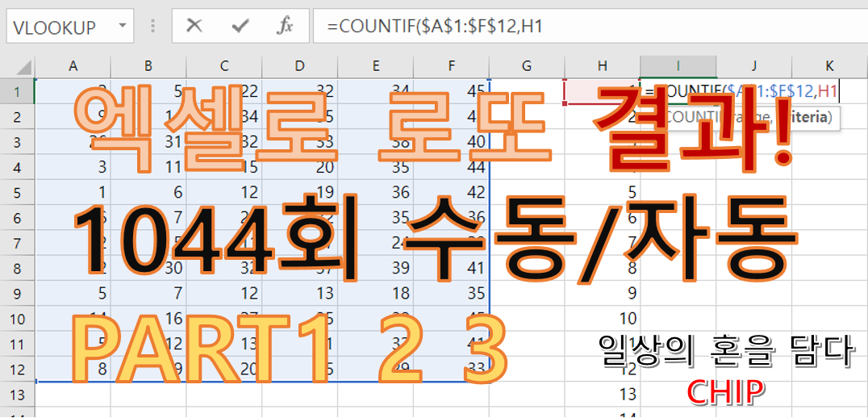Viewport: 868px width, 418px height.
Task: Select row 1 header
Action: click(17, 91)
